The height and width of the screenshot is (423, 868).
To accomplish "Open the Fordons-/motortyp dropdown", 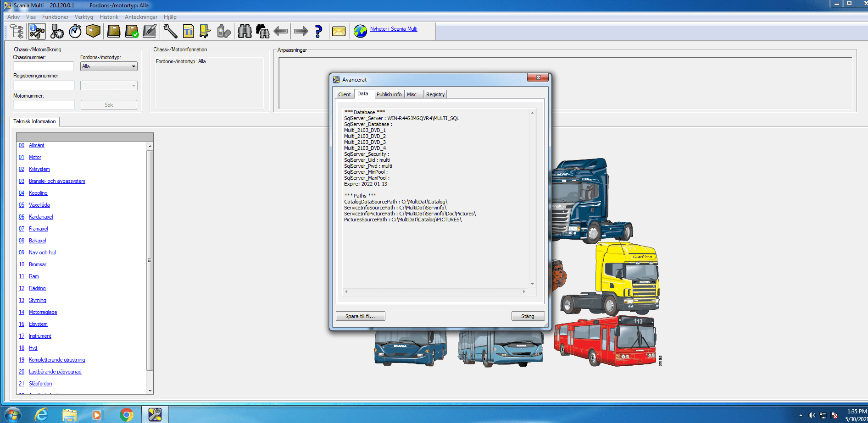I will (x=108, y=66).
